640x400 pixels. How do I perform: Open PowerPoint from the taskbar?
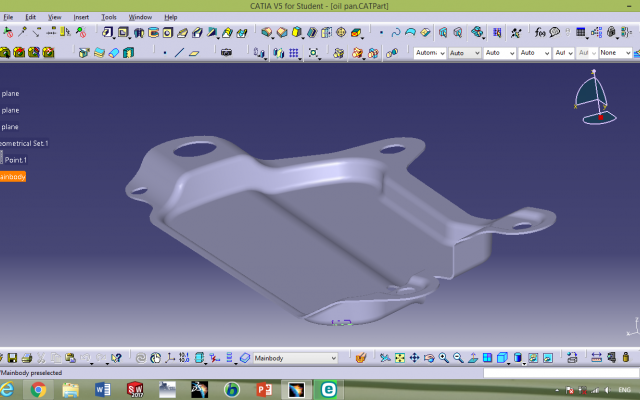[264, 390]
